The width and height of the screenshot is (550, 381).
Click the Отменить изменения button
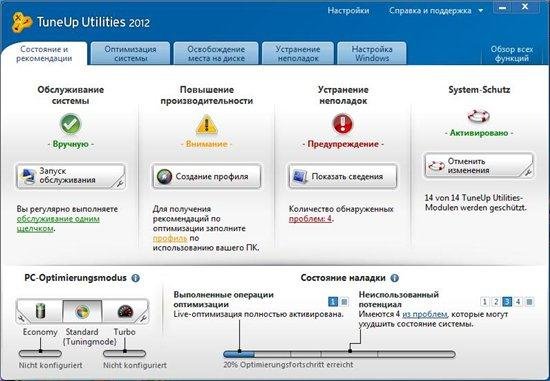pyautogui.click(x=479, y=166)
